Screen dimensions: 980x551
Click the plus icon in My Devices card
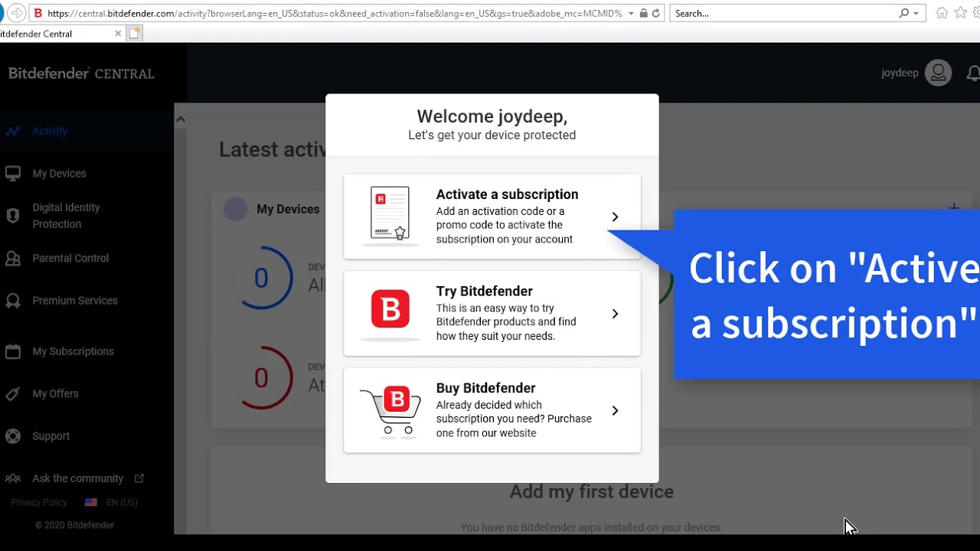(x=954, y=207)
